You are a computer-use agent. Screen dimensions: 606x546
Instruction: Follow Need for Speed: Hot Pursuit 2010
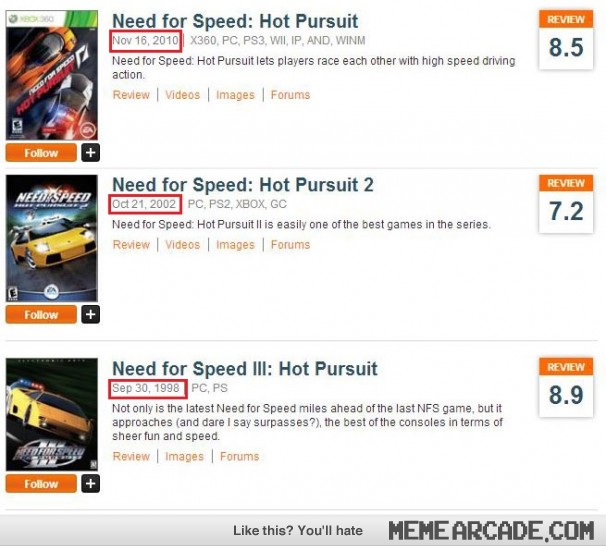41,153
